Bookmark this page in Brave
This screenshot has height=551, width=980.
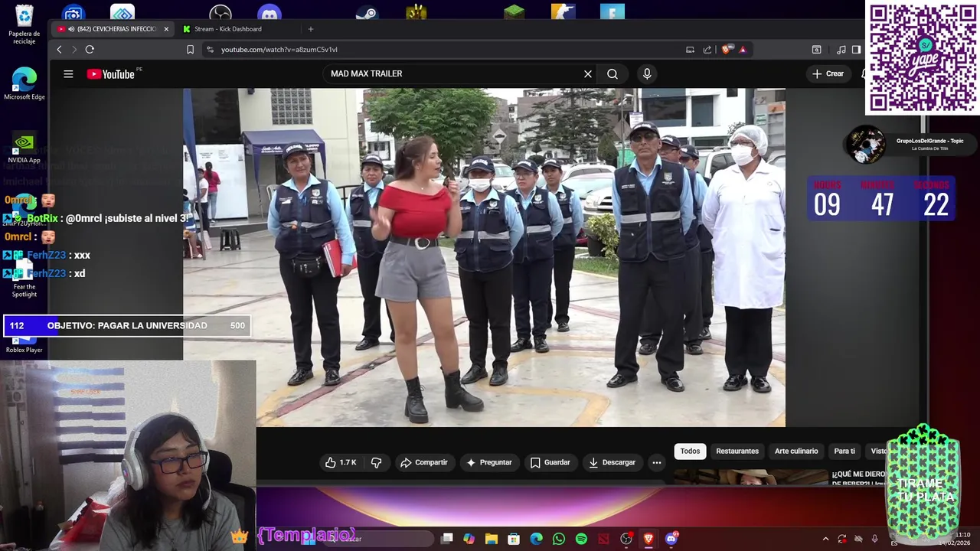point(190,50)
